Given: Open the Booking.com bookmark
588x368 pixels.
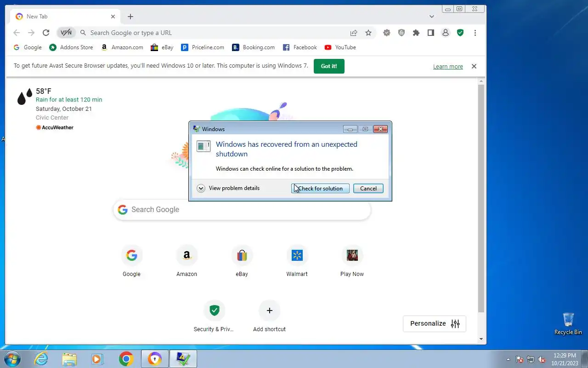Looking at the screenshot, I should click(254, 47).
